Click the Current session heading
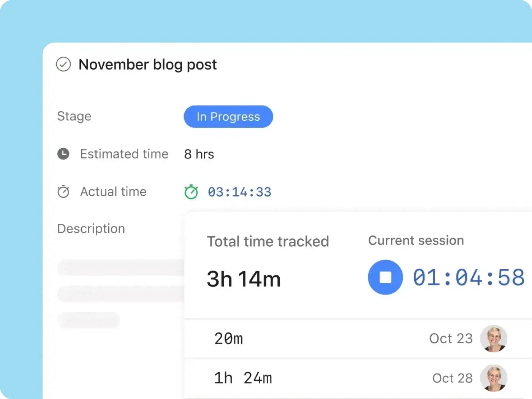532x399 pixels. click(x=416, y=240)
